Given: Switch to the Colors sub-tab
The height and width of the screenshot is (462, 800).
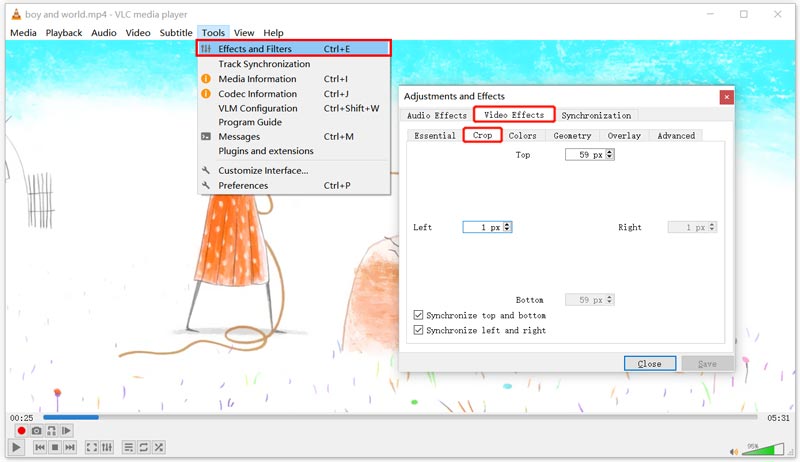Looking at the screenshot, I should (522, 136).
